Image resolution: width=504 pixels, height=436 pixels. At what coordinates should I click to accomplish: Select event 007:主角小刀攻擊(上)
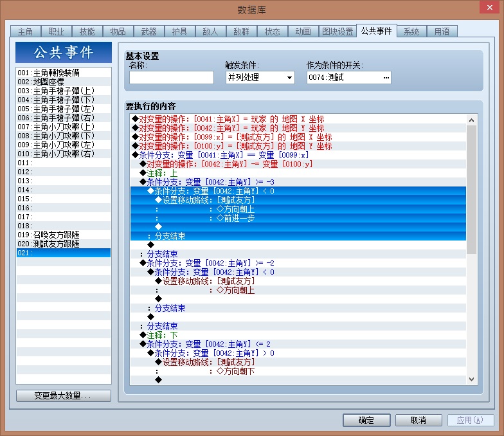pyautogui.click(x=63, y=127)
